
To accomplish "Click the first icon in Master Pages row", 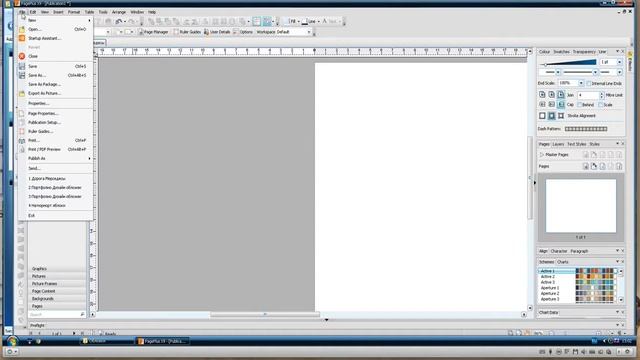I will [x=586, y=155].
